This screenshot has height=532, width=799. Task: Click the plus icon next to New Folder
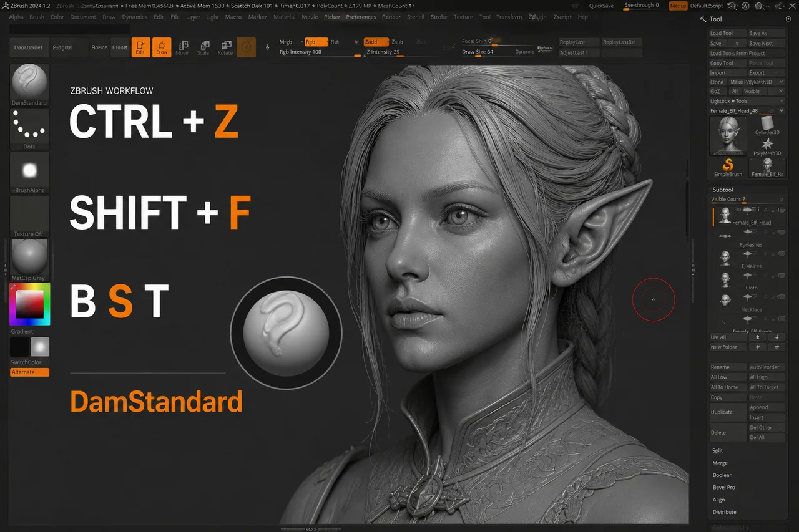[x=757, y=347]
